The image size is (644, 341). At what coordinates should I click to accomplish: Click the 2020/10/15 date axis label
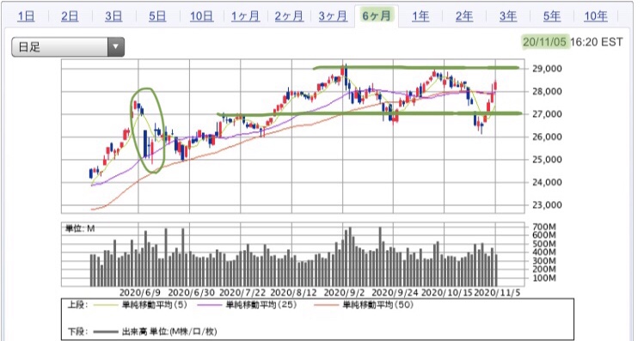coord(447,293)
